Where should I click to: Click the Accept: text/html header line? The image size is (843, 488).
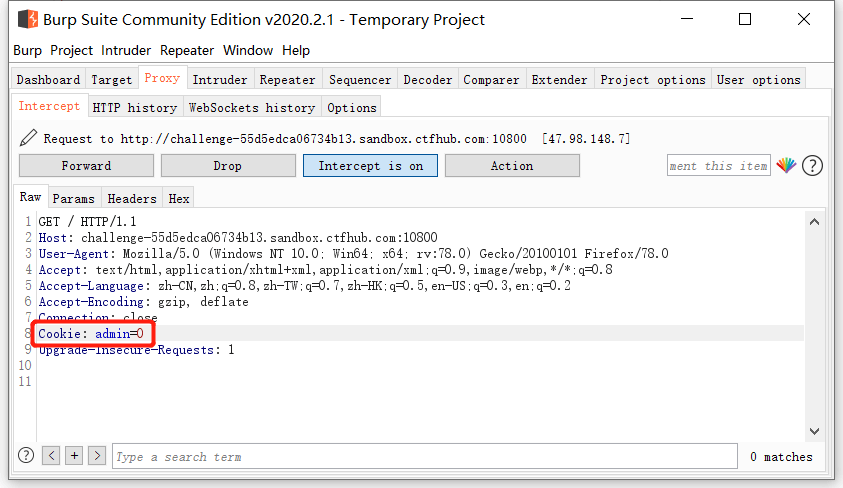[x=325, y=270]
